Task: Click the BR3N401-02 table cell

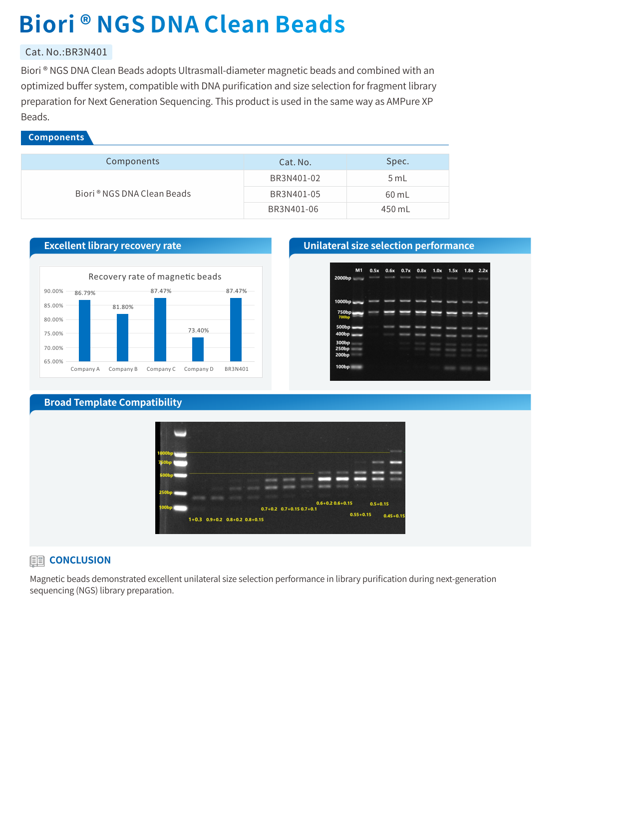Action: pos(295,178)
